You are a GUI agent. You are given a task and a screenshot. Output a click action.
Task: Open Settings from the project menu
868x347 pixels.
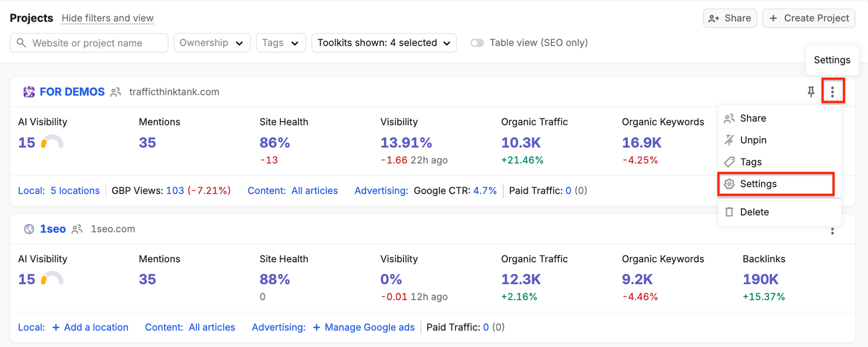pos(776,184)
